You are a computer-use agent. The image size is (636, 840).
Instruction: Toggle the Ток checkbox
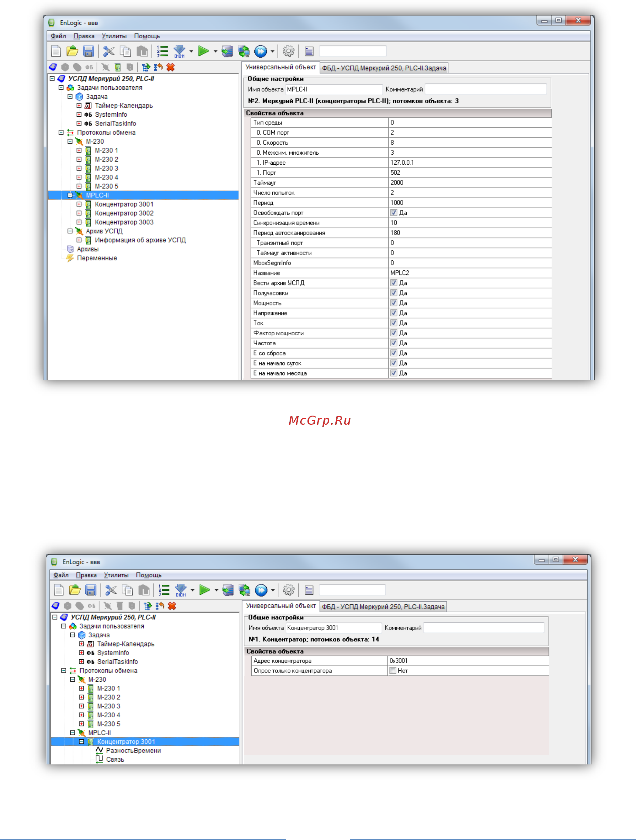(x=393, y=323)
